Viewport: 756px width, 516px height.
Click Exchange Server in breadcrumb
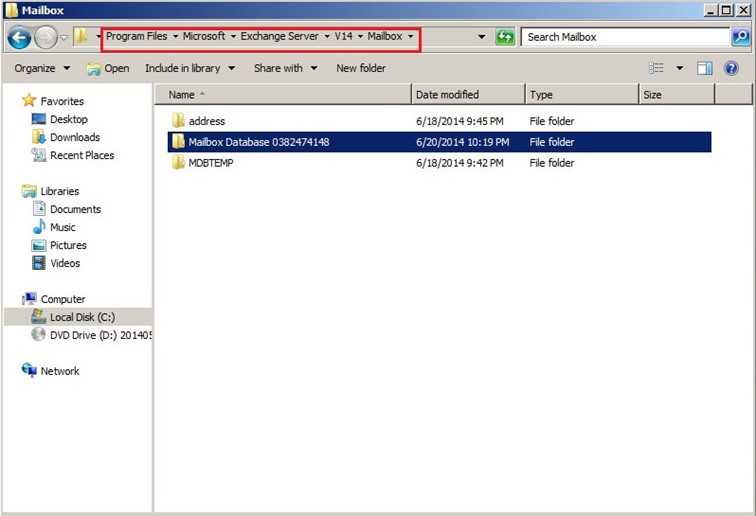pos(280,36)
